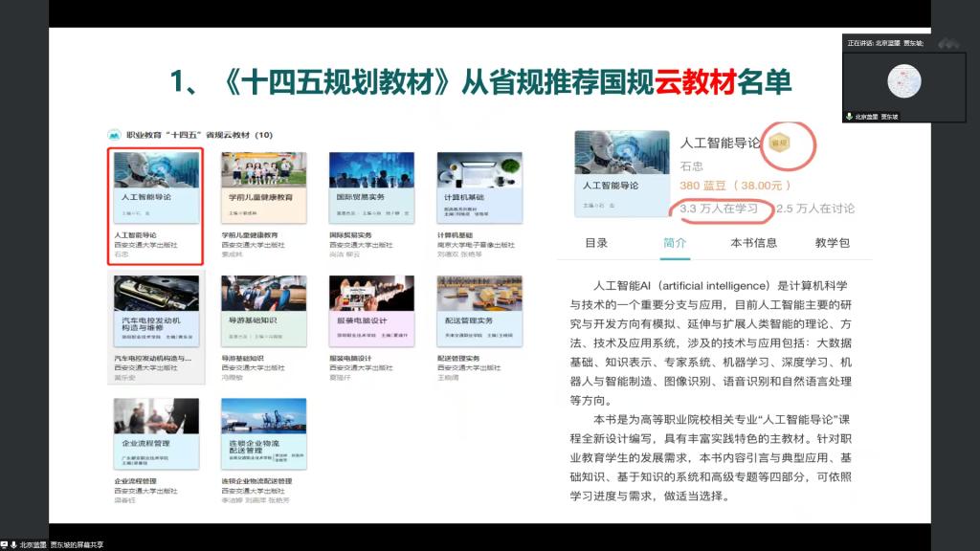Click the view layout icon beside the speaker label
Screen dimensions: 980x551
[948, 43]
